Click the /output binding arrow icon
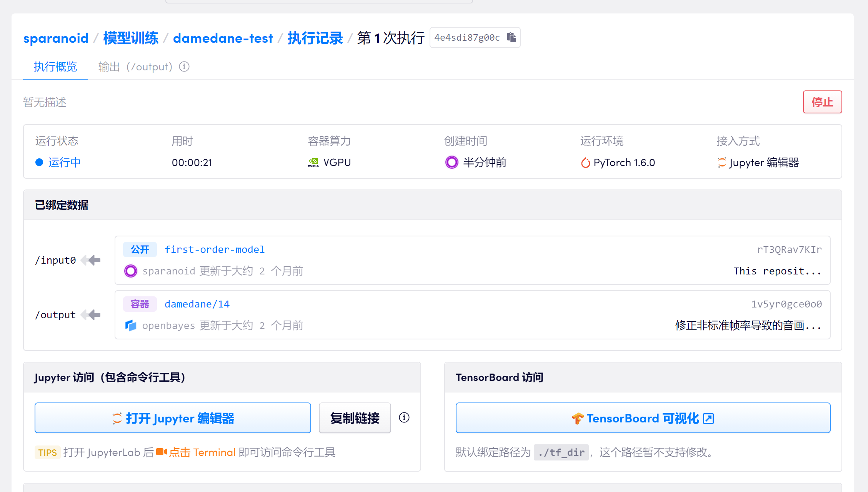Viewport: 868px width, 492px height. tap(91, 315)
